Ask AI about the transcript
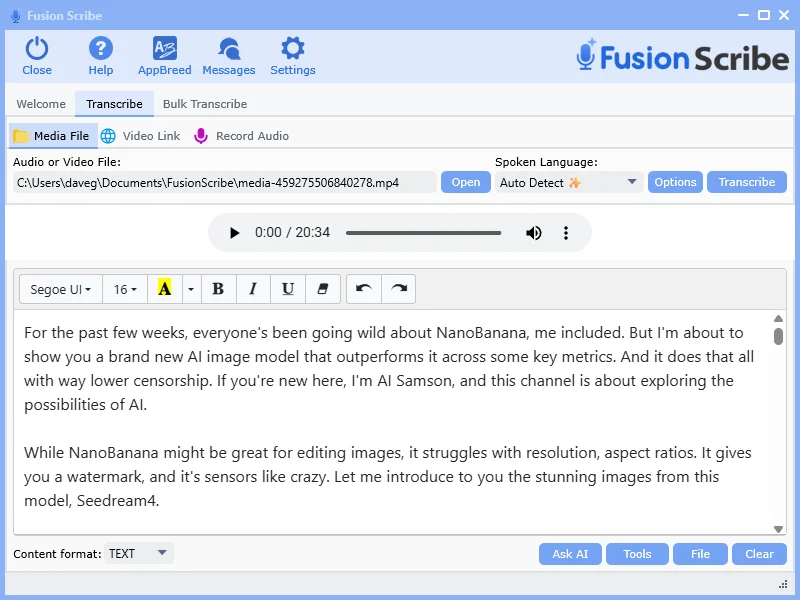The height and width of the screenshot is (600, 800). [570, 553]
